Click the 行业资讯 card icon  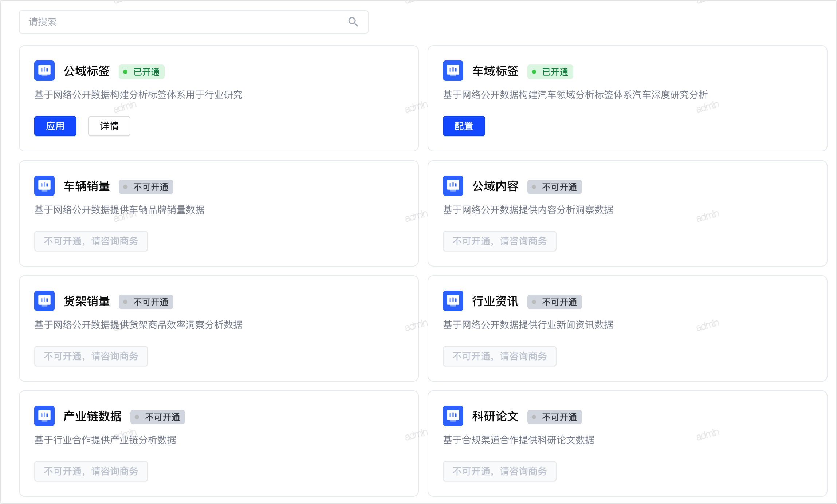coord(453,301)
